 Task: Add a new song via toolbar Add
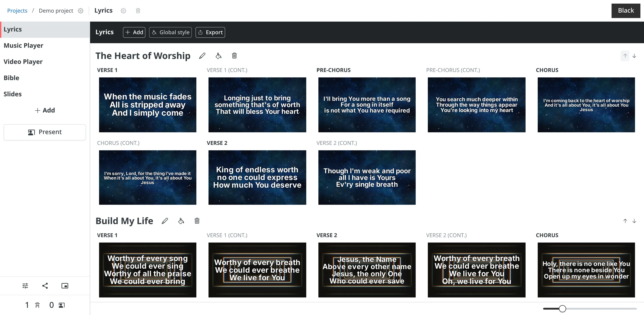coord(134,32)
